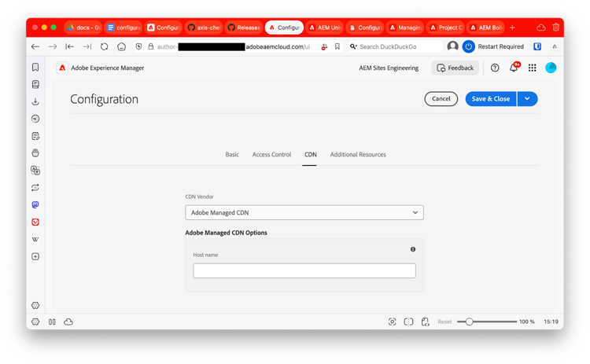Click the Cancel button

[441, 98]
